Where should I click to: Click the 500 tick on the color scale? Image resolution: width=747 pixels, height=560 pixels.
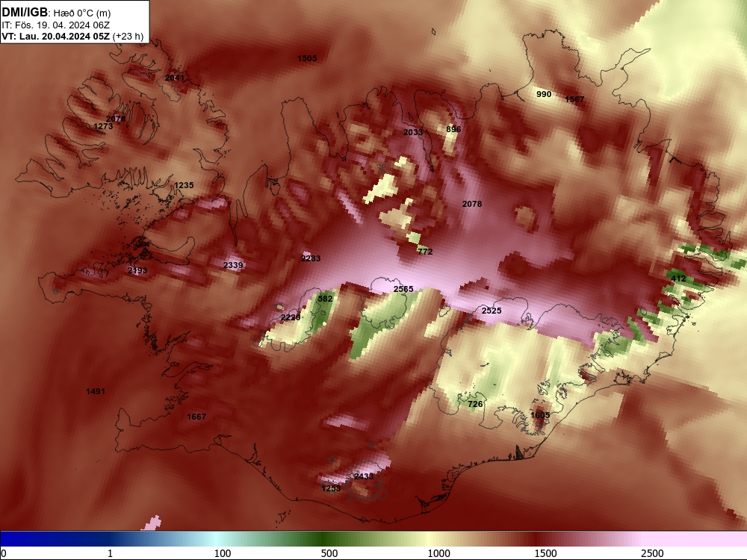click(329, 553)
